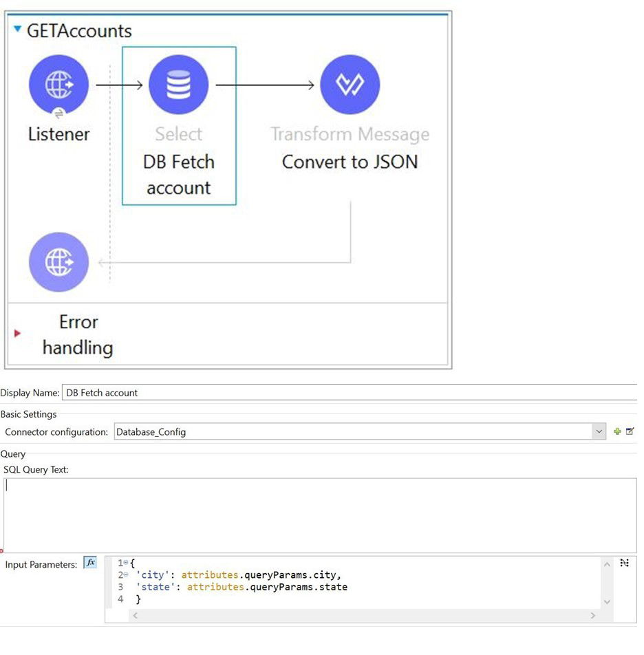Click the Input Parameters editor scroll down arrow

pos(607,601)
